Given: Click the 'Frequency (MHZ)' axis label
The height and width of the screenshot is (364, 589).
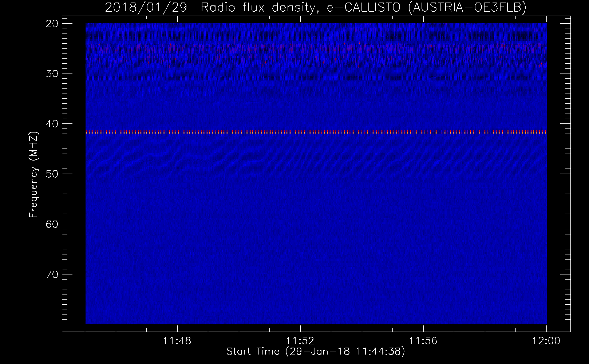Looking at the screenshot, I should pos(33,175).
